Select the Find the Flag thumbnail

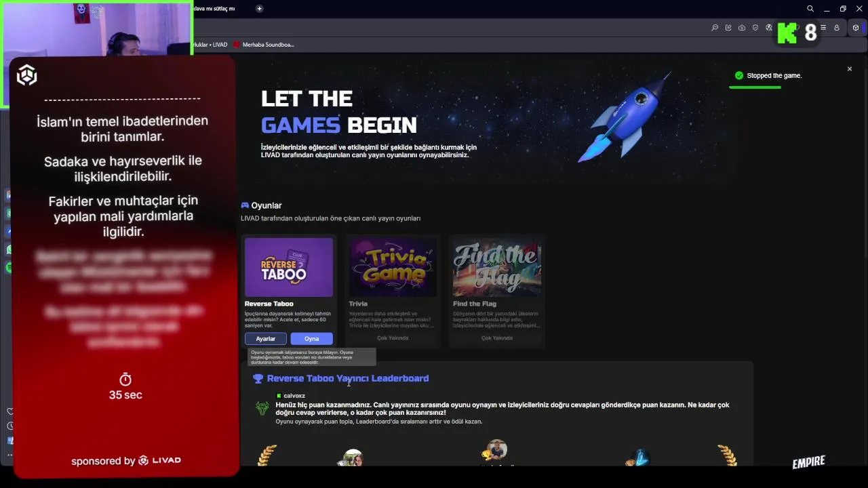[x=497, y=267]
